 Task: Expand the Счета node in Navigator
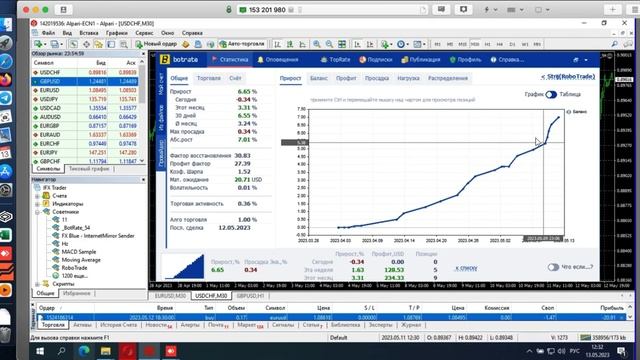[37, 196]
